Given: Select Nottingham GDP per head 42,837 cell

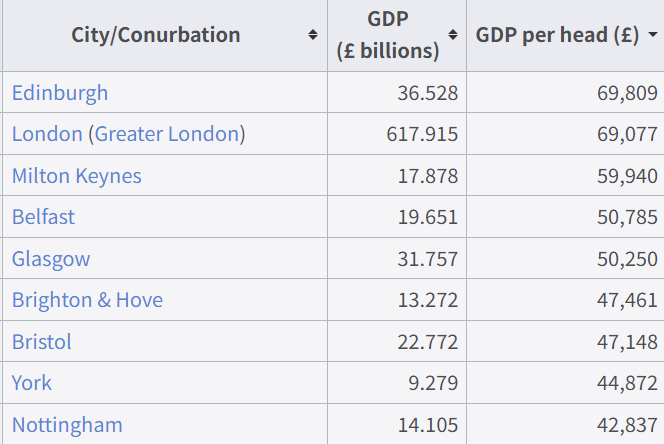Looking at the screenshot, I should coord(565,424).
